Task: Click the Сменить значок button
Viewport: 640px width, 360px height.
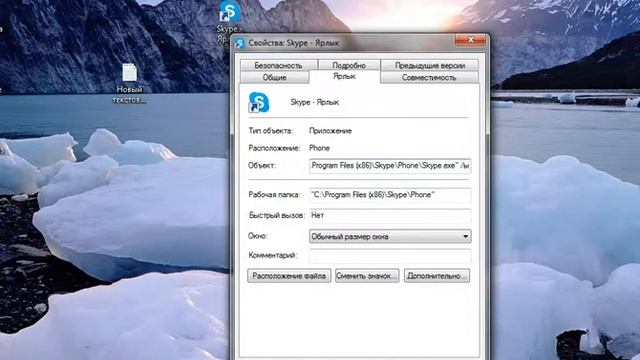Action: coord(367,276)
